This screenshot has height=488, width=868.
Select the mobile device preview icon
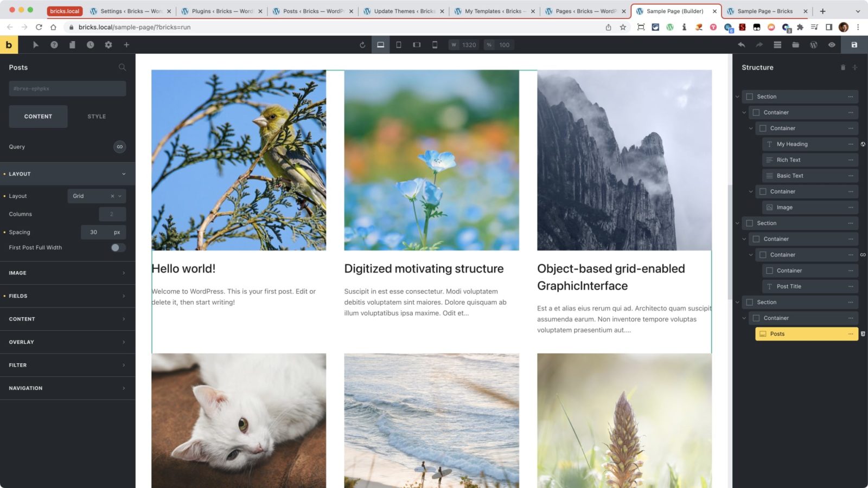[435, 45]
